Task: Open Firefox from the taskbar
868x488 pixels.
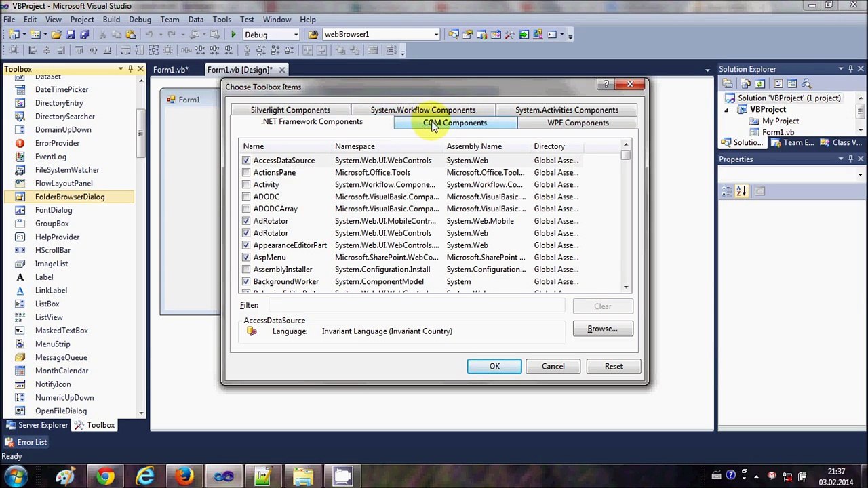Action: click(x=184, y=476)
